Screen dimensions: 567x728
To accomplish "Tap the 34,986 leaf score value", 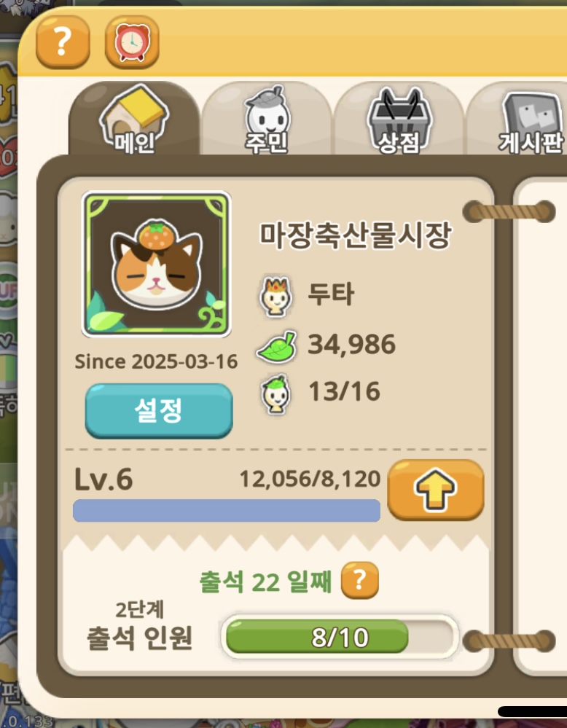I will [351, 345].
